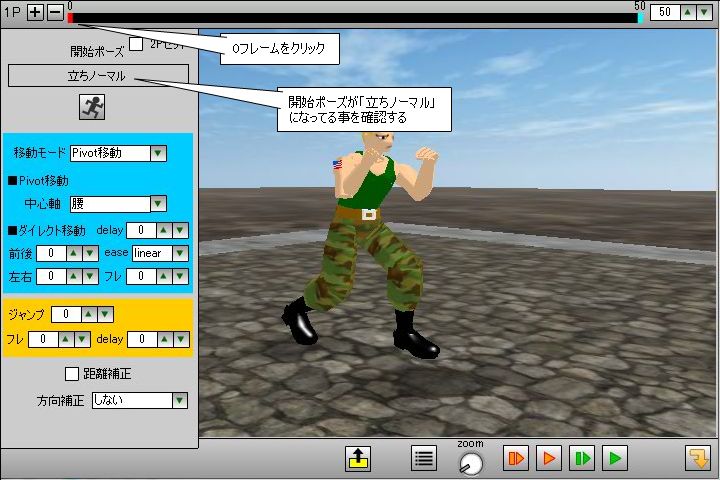
Task: Click the running figure icon button
Action: (92, 107)
